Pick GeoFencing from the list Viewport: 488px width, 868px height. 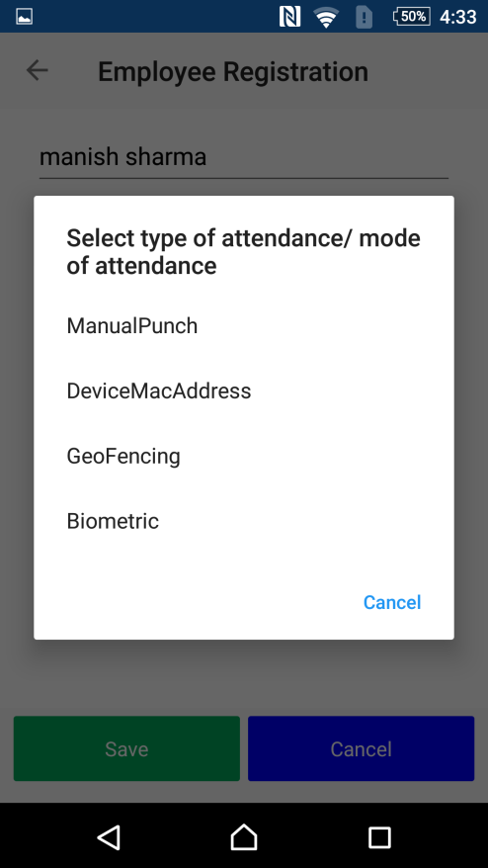tap(243, 456)
